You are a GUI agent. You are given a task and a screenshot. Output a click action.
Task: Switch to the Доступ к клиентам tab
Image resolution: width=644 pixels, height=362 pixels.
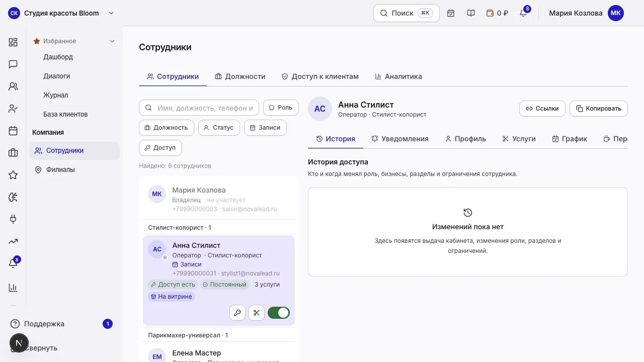pos(320,76)
